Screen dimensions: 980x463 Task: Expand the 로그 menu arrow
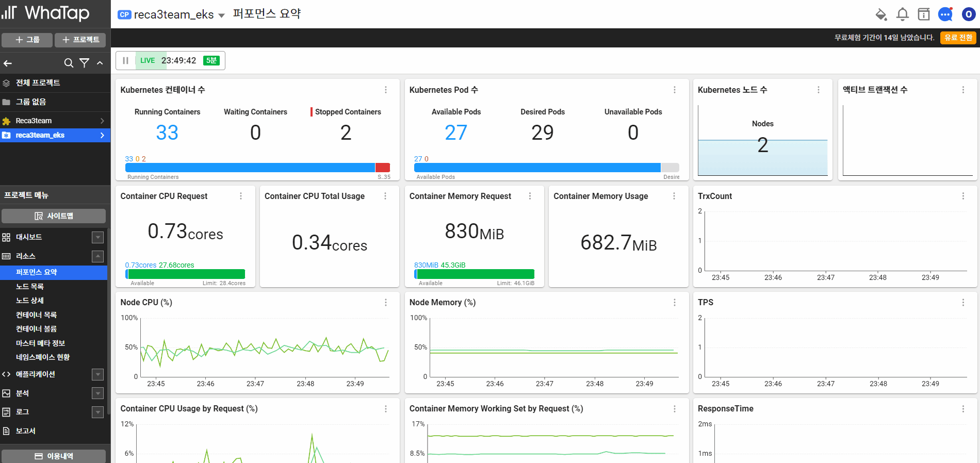(97, 412)
